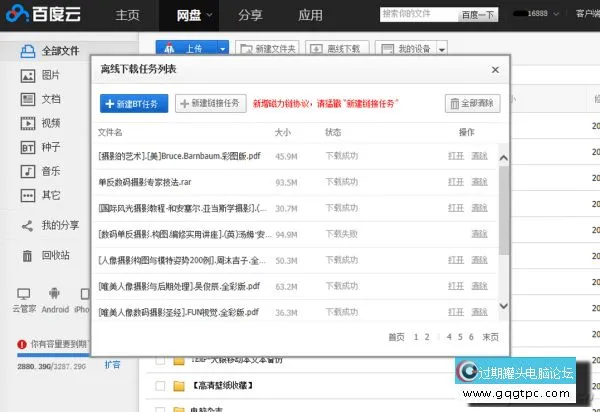Open the 主页 tab

(127, 15)
